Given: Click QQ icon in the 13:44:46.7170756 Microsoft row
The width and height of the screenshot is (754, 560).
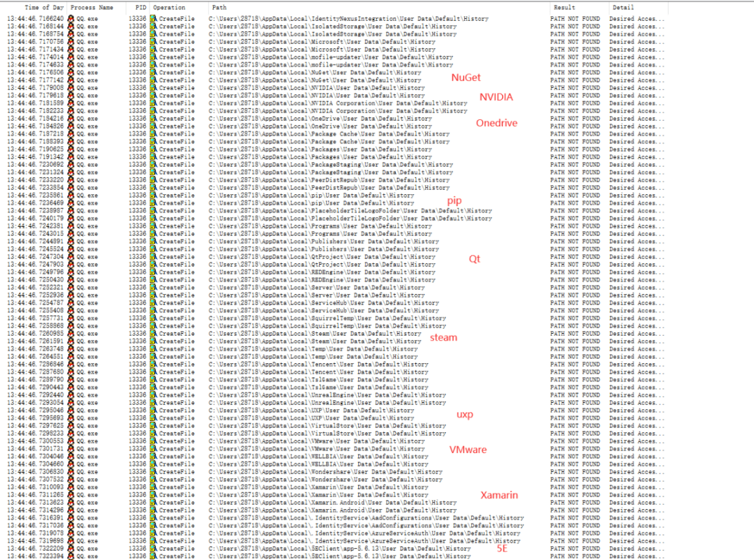Looking at the screenshot, I should 71,42.
